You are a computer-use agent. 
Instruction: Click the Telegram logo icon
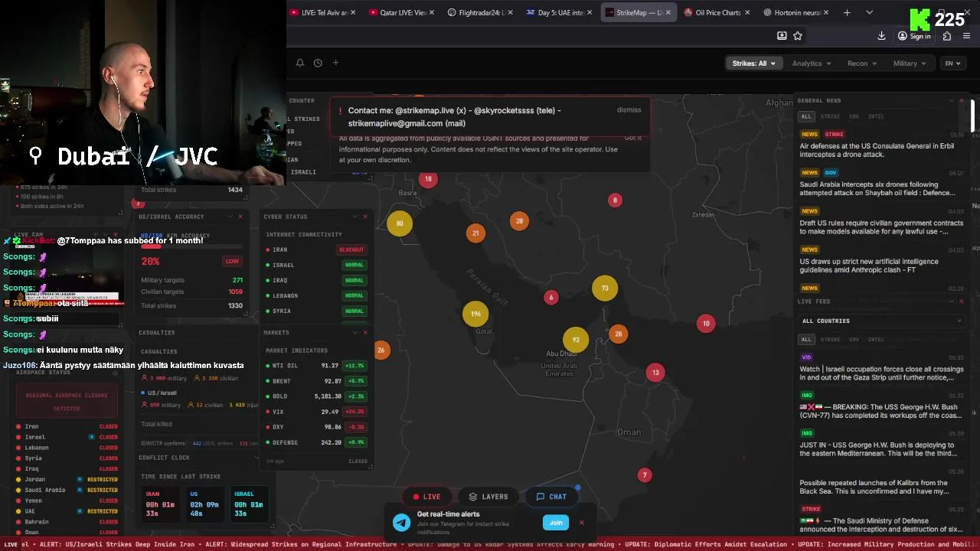(x=401, y=523)
